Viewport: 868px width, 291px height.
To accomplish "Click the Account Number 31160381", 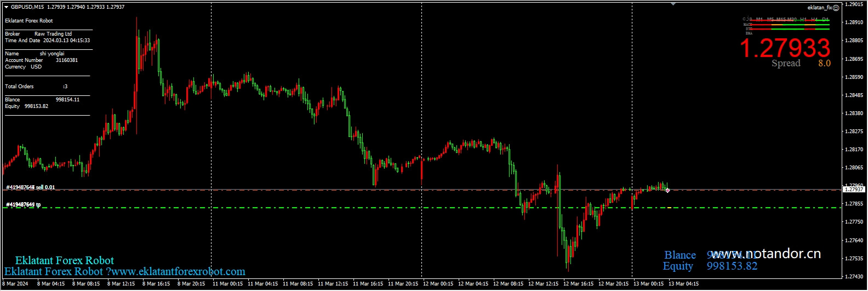I will [67, 60].
